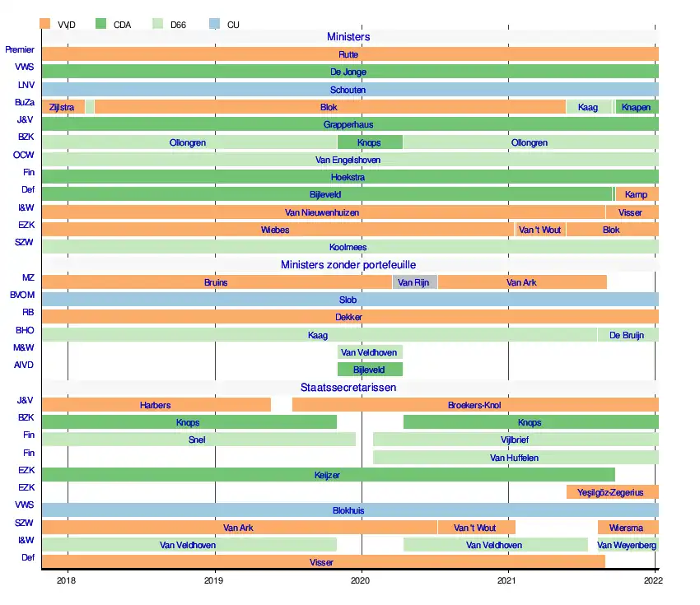
Task: Click the 2020 year marker on axis
Action: 362,581
